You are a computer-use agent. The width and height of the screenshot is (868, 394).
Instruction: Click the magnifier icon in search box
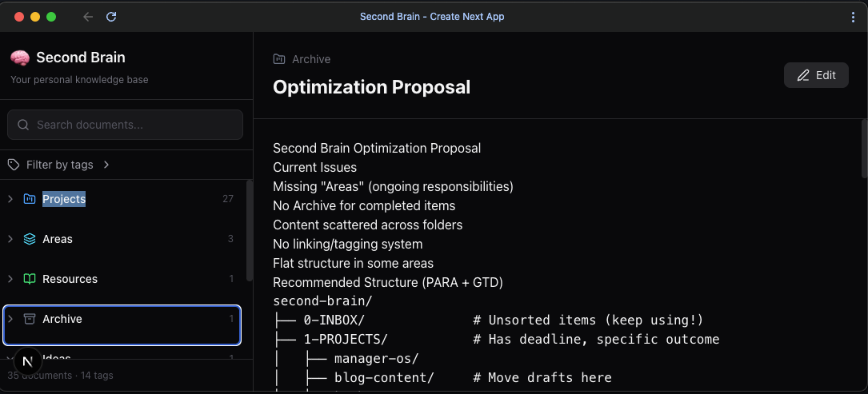pos(24,125)
